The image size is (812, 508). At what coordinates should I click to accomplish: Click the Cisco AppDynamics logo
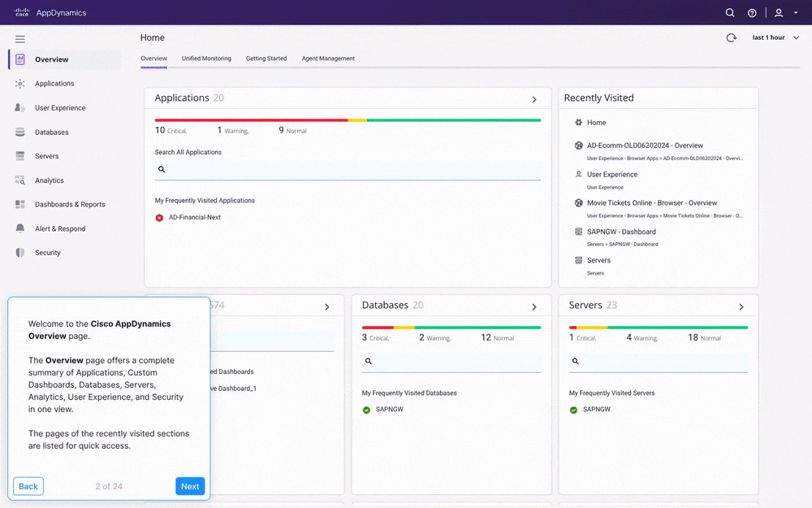tap(50, 12)
